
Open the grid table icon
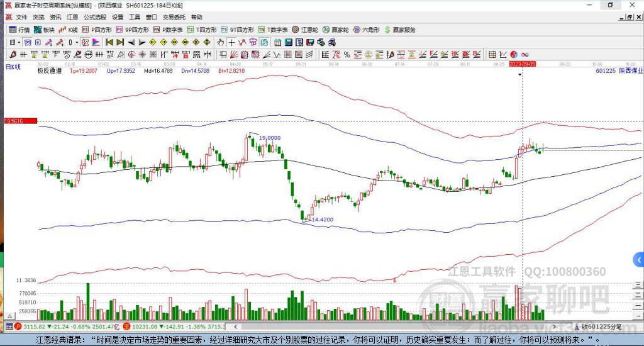click(492, 54)
